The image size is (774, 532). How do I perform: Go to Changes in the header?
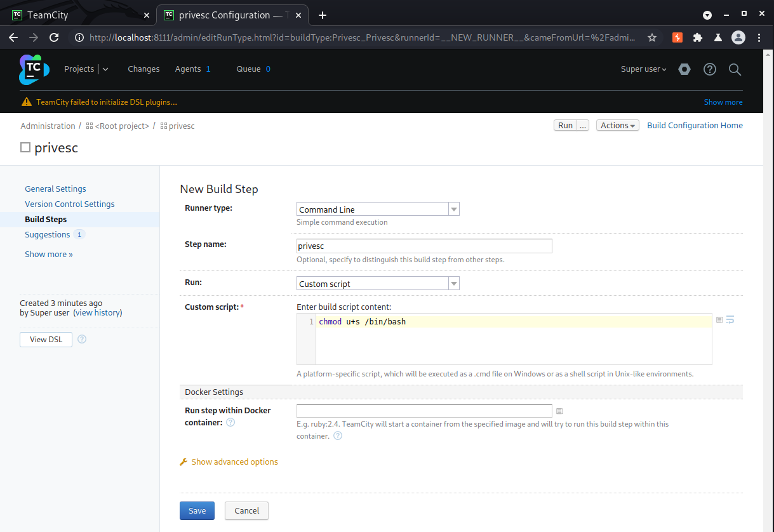[x=143, y=69]
